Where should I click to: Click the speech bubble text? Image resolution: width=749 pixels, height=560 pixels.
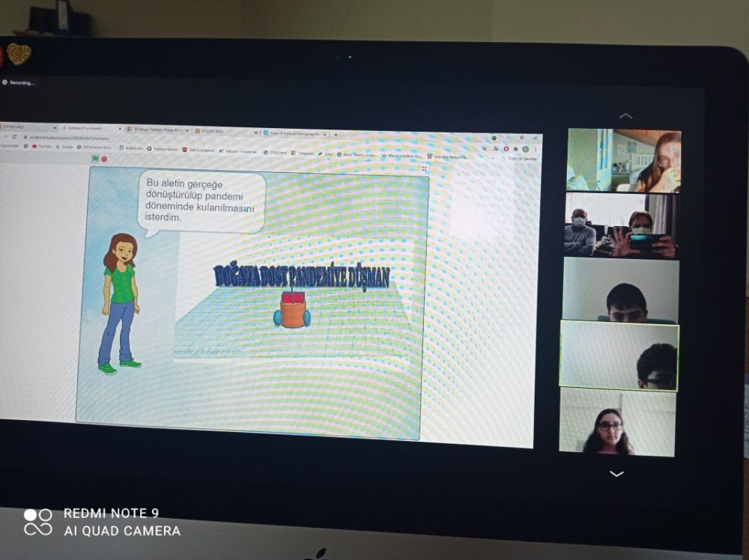point(200,201)
